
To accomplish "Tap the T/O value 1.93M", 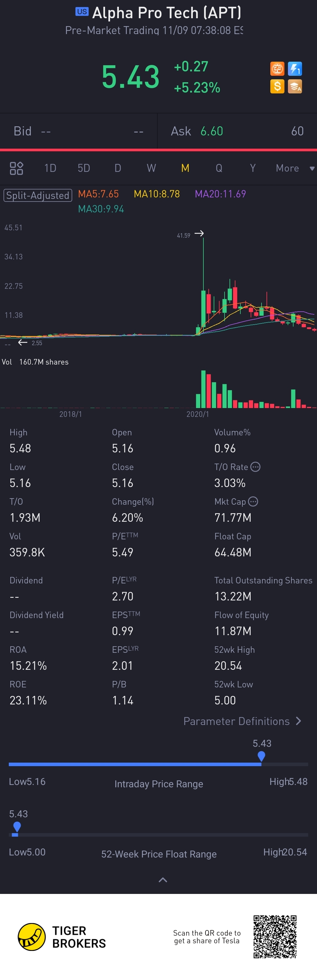I will point(25,517).
